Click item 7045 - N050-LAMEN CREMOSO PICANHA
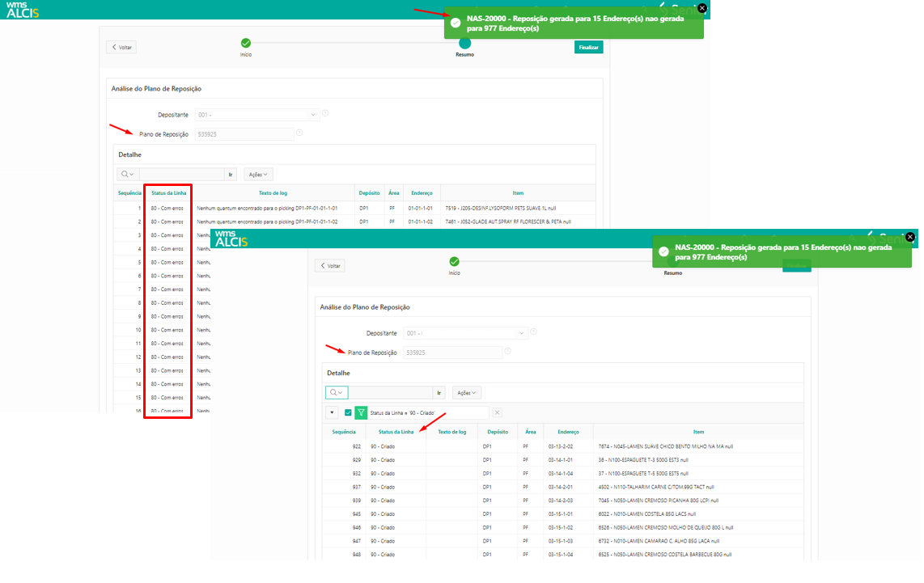 (659, 501)
